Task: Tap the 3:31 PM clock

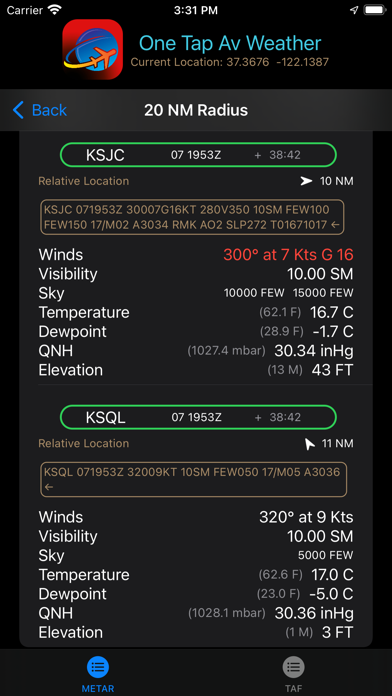Action: [196, 10]
